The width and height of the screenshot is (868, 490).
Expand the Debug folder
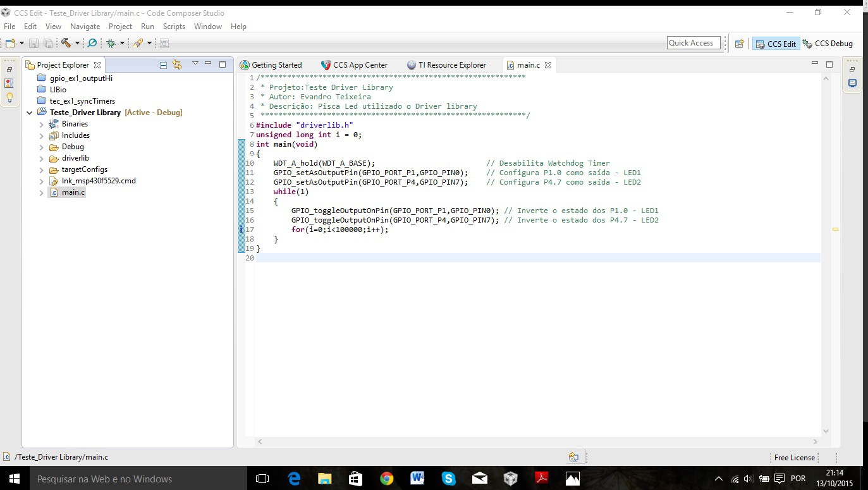pos(41,147)
